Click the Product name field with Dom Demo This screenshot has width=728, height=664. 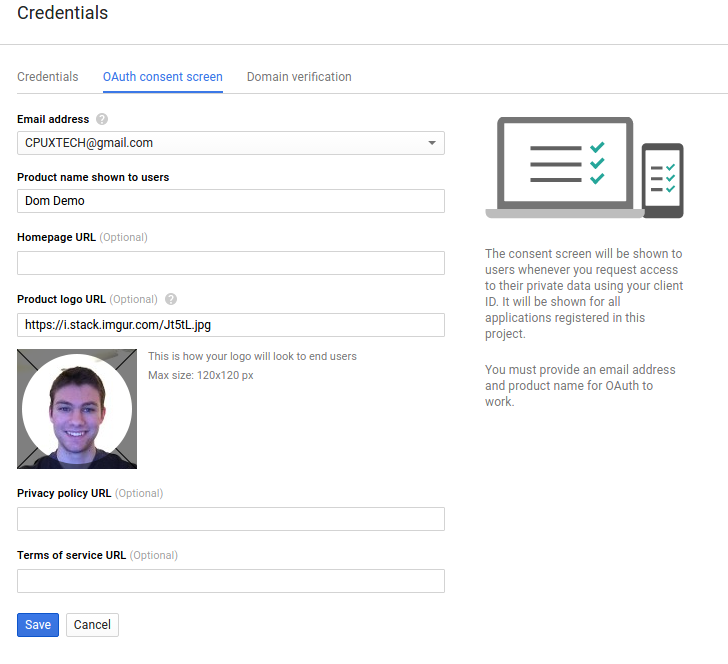tap(231, 201)
